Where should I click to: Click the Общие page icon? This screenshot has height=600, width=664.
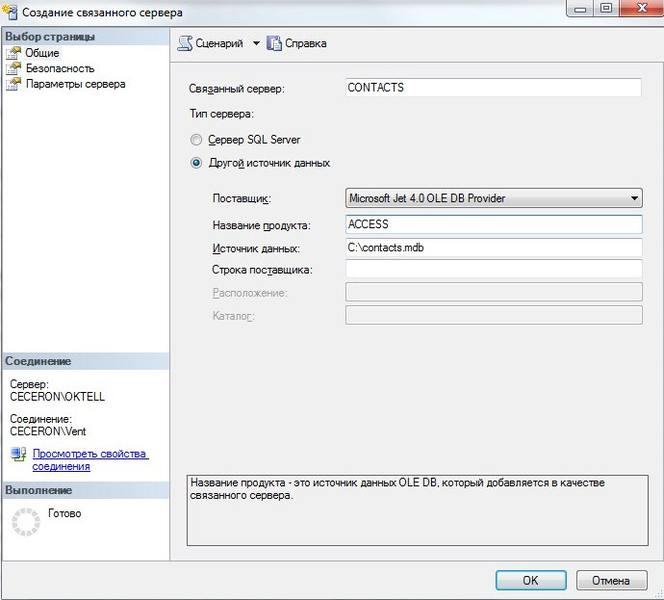click(x=14, y=53)
